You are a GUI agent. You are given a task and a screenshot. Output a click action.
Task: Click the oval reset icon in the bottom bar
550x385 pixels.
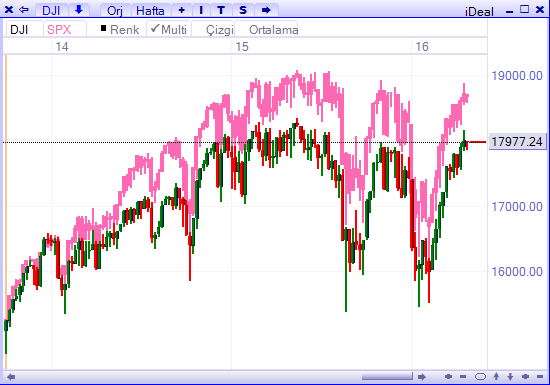(x=480, y=377)
